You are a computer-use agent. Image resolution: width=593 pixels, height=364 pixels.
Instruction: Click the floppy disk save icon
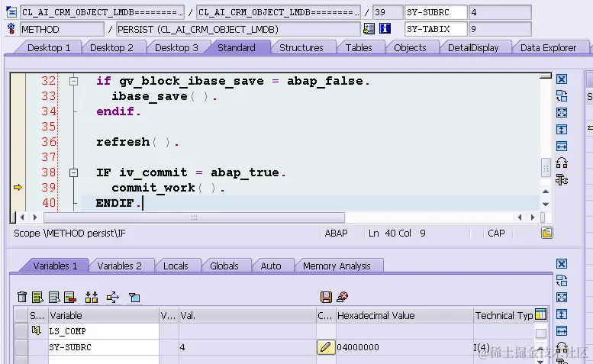click(x=326, y=297)
